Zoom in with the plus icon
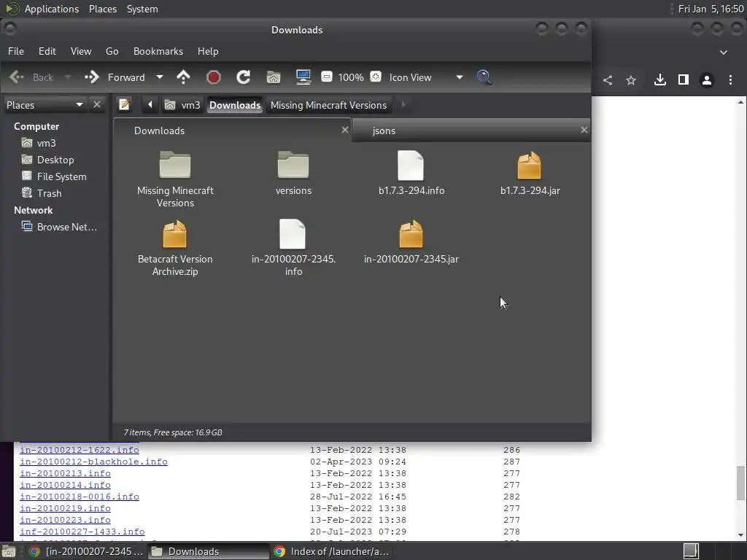This screenshot has width=747, height=560. point(376,77)
